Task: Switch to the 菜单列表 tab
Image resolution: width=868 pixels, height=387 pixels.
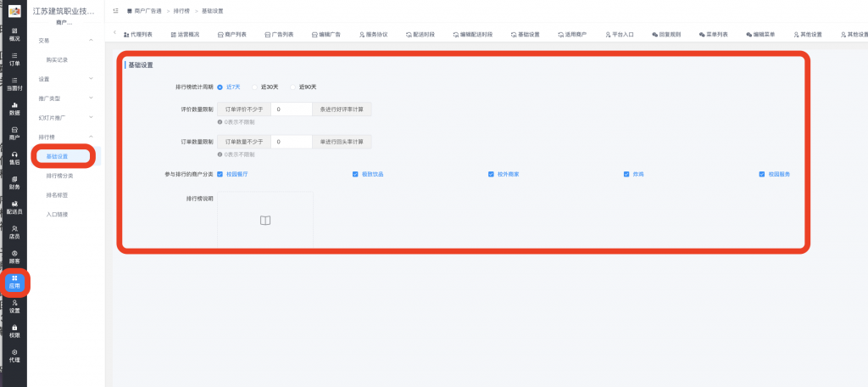Action: coord(714,35)
